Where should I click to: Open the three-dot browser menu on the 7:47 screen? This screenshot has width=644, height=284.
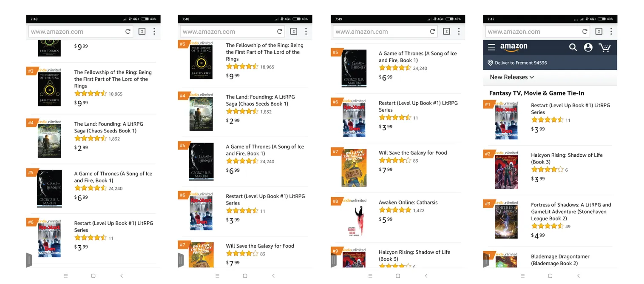pos(611,32)
